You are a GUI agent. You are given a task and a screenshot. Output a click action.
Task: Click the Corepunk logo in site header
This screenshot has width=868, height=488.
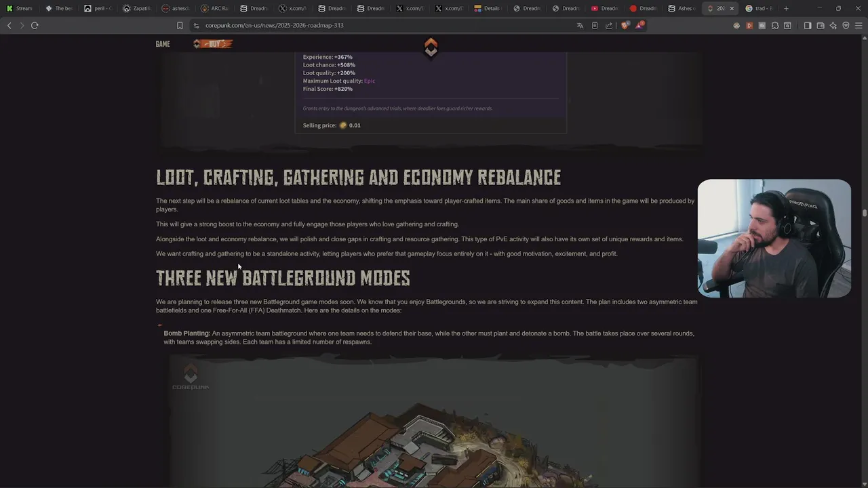(431, 47)
